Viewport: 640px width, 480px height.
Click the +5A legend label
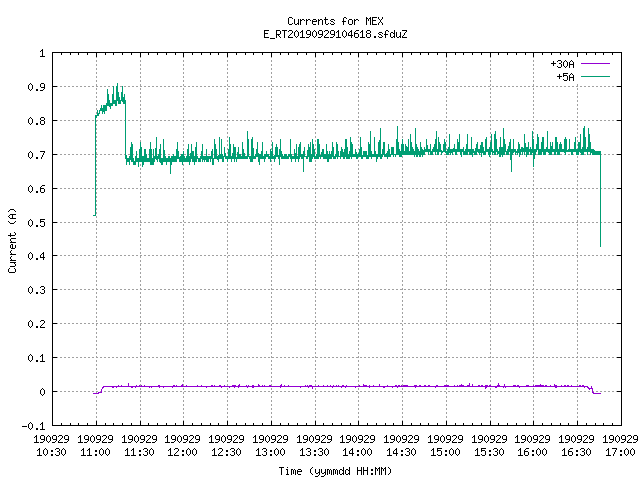coord(565,77)
